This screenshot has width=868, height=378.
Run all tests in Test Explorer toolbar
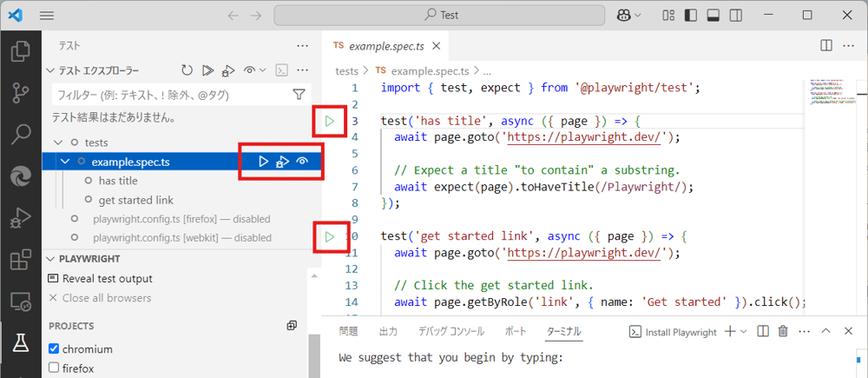(x=207, y=70)
